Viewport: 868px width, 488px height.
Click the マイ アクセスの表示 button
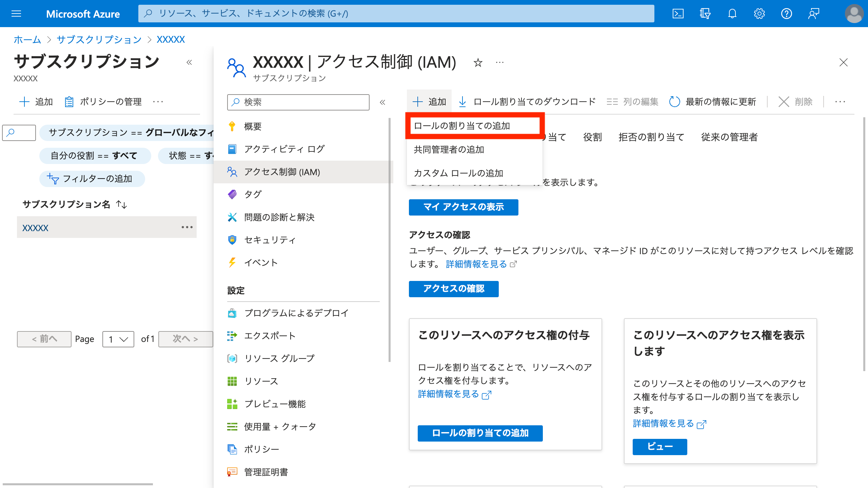[463, 207]
